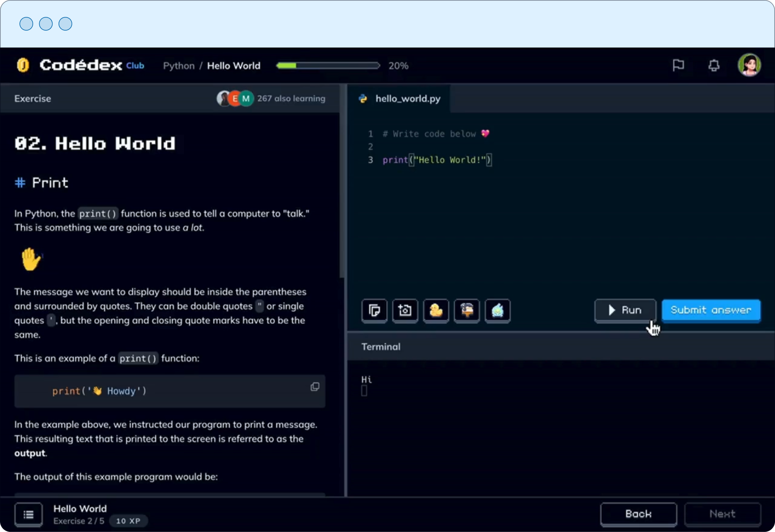Click the flag icon in top bar
The image size is (775, 532).
point(678,65)
